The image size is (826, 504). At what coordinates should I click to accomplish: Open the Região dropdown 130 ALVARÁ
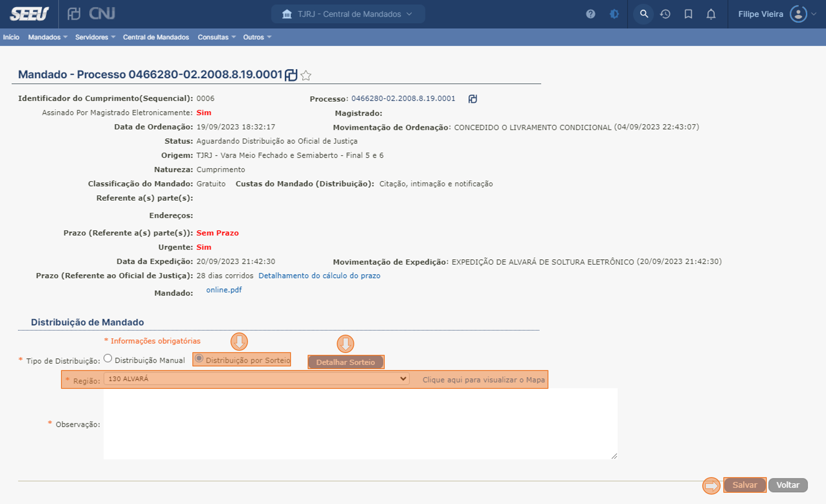click(256, 379)
